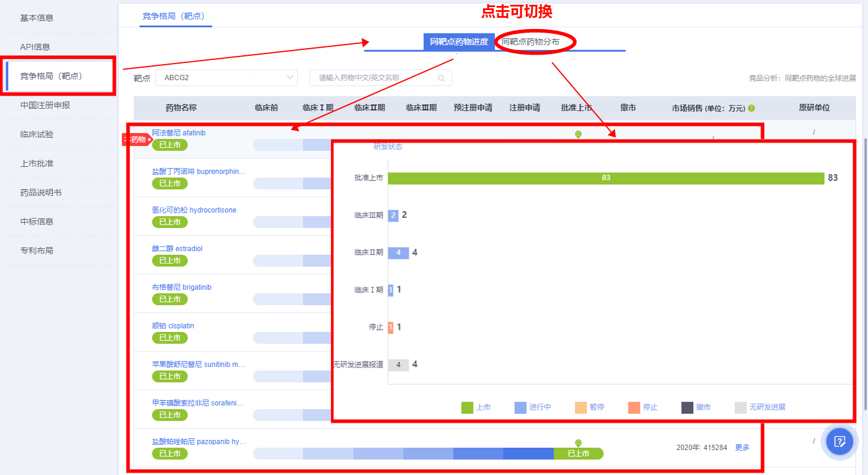Viewport: 868px width, 475px height.
Task: Click the 临床前 column header
Action: click(266, 108)
